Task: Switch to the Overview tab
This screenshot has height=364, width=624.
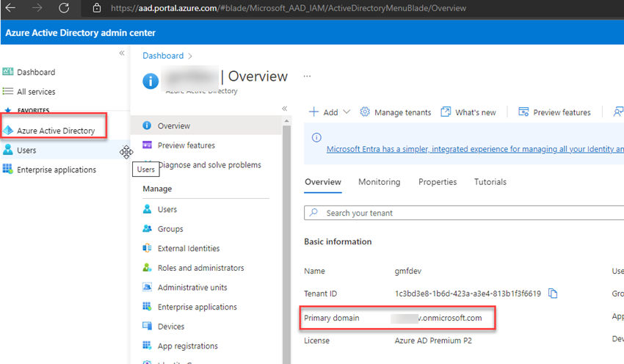Action: [x=323, y=182]
